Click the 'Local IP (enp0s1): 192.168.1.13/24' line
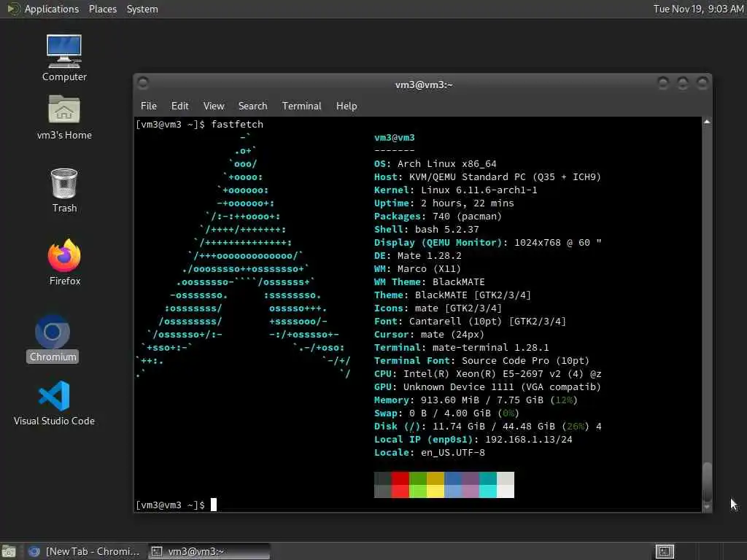 point(473,440)
